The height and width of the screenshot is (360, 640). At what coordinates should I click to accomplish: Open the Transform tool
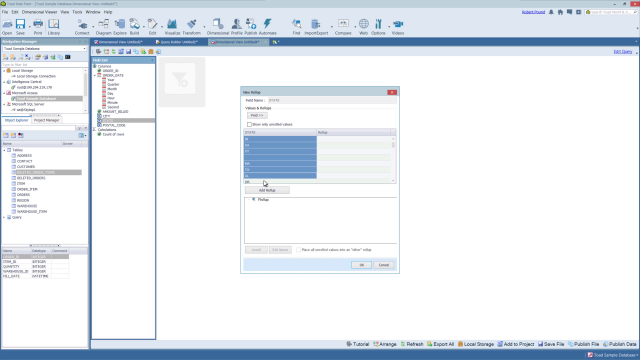191,27
